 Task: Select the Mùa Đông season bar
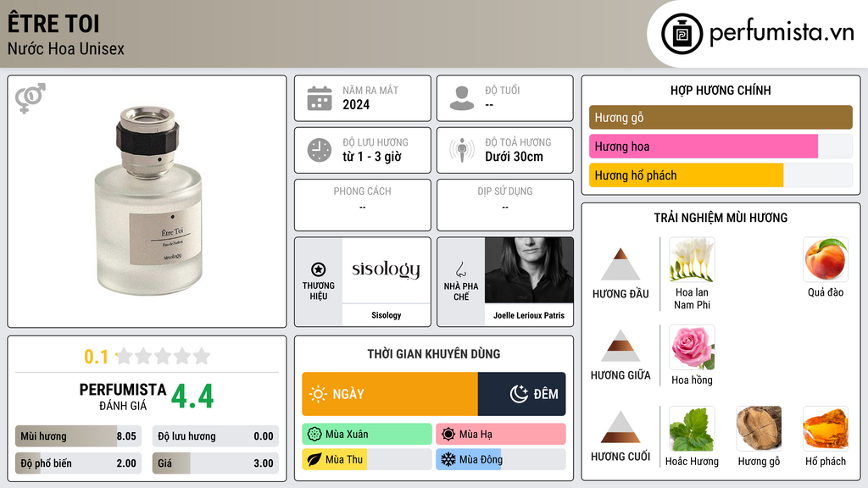pos(501,459)
